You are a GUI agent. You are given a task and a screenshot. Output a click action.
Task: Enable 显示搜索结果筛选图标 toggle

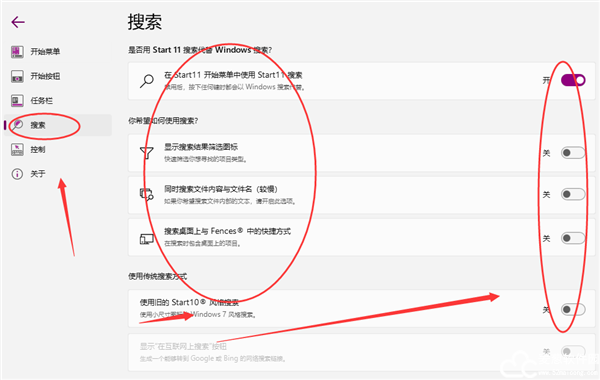pyautogui.click(x=573, y=153)
